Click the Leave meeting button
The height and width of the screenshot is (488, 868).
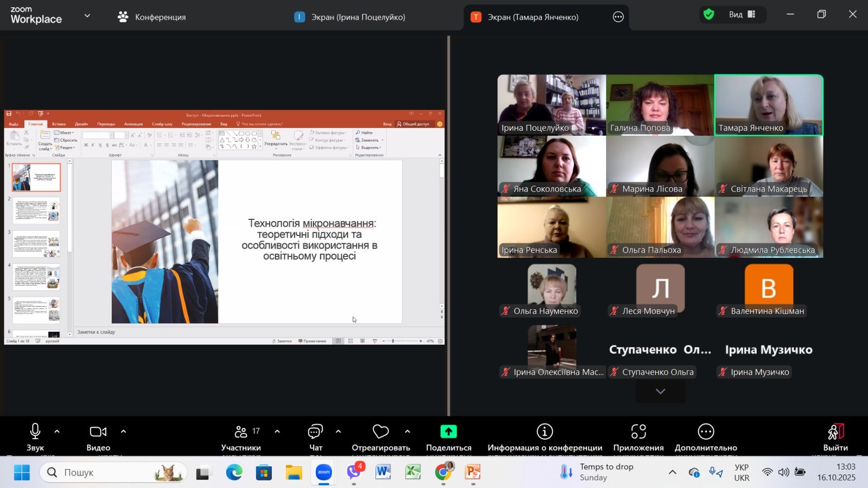click(x=835, y=438)
